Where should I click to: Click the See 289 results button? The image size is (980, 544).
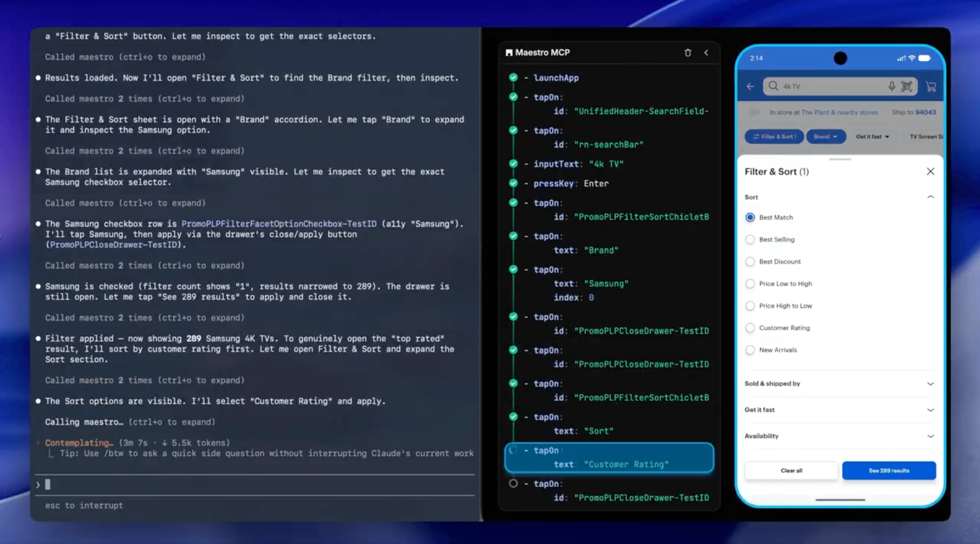(889, 471)
